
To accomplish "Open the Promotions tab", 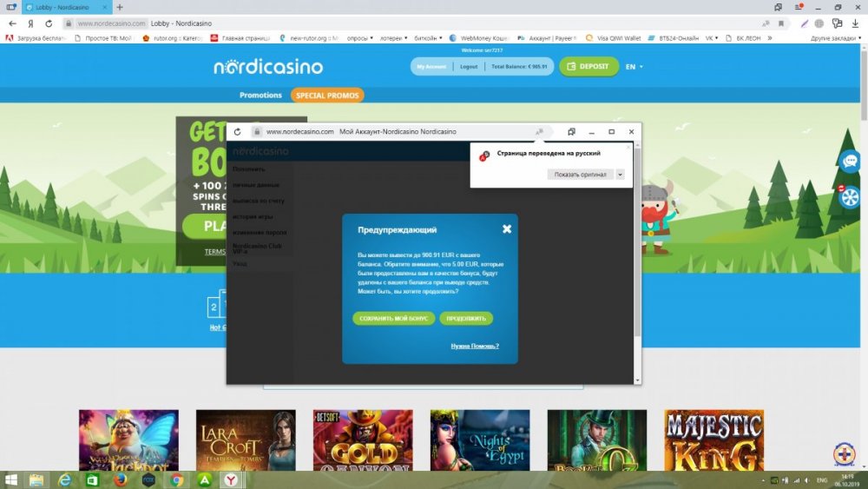I will tap(260, 96).
